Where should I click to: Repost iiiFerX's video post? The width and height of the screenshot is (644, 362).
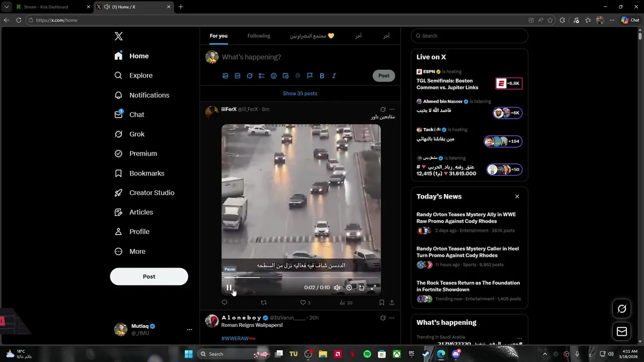[x=264, y=303]
